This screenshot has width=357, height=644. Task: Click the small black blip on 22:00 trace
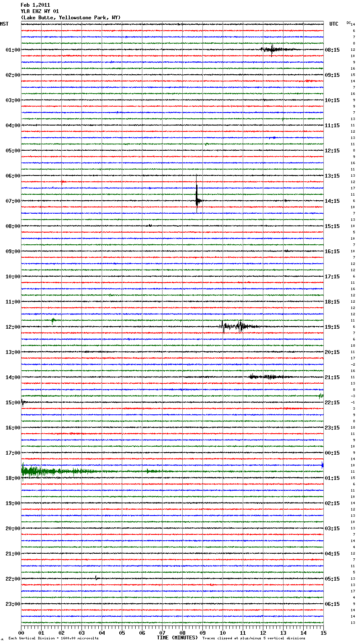point(96,578)
